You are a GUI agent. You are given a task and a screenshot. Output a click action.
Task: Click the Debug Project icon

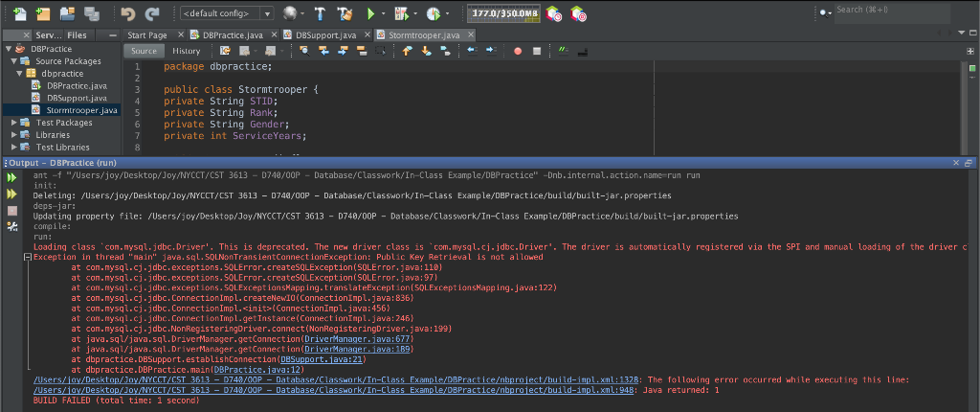[x=401, y=13]
